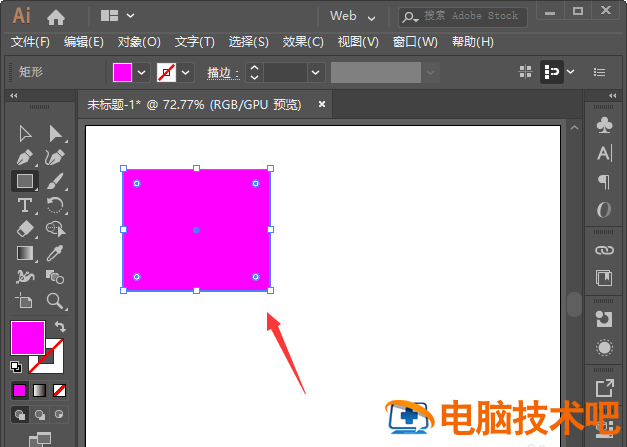Viewport: 627px width, 447px height.
Task: Click the magenta fill swatch in control bar
Action: click(122, 72)
